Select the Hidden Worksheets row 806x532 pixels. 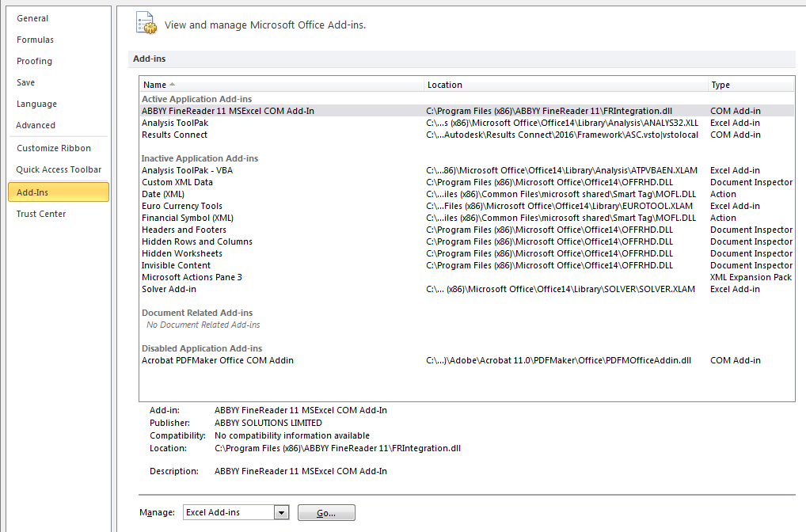(467, 253)
